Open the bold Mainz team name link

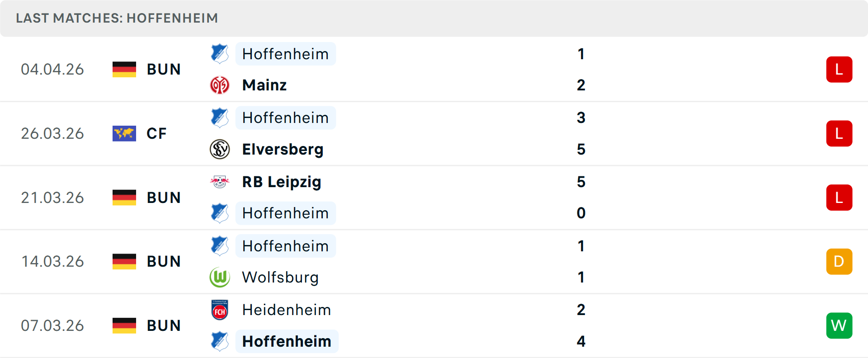coord(264,85)
